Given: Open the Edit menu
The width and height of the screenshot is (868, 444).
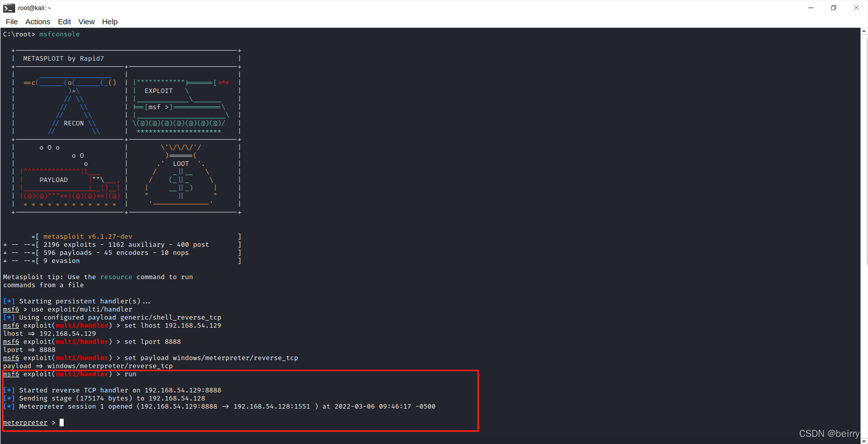Looking at the screenshot, I should tap(64, 22).
